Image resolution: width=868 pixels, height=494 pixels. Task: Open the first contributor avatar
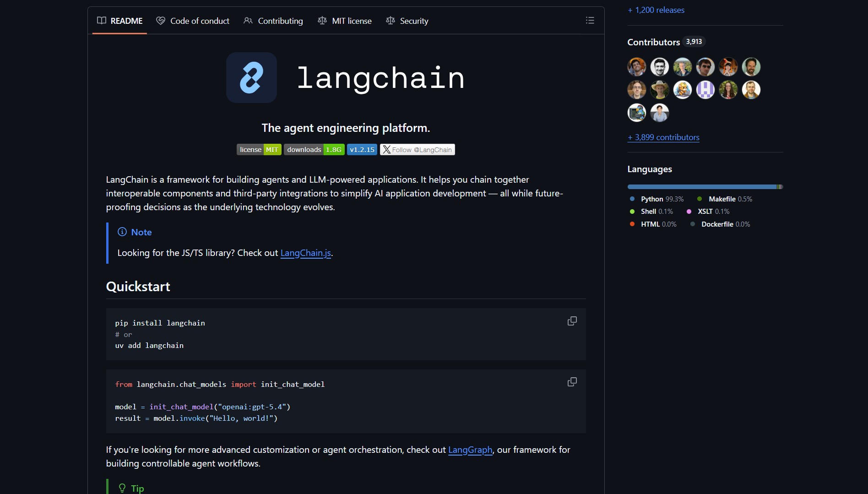pyautogui.click(x=636, y=67)
